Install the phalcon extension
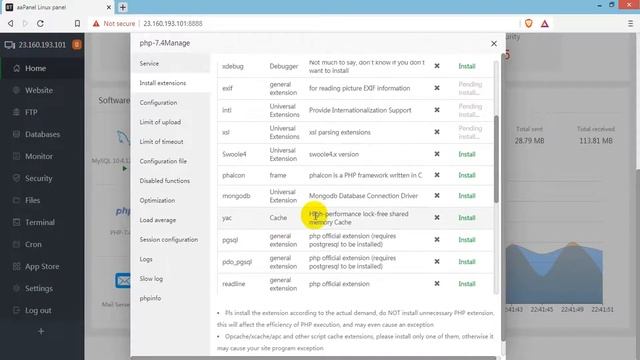Viewport: 640px width, 360px height. click(467, 175)
